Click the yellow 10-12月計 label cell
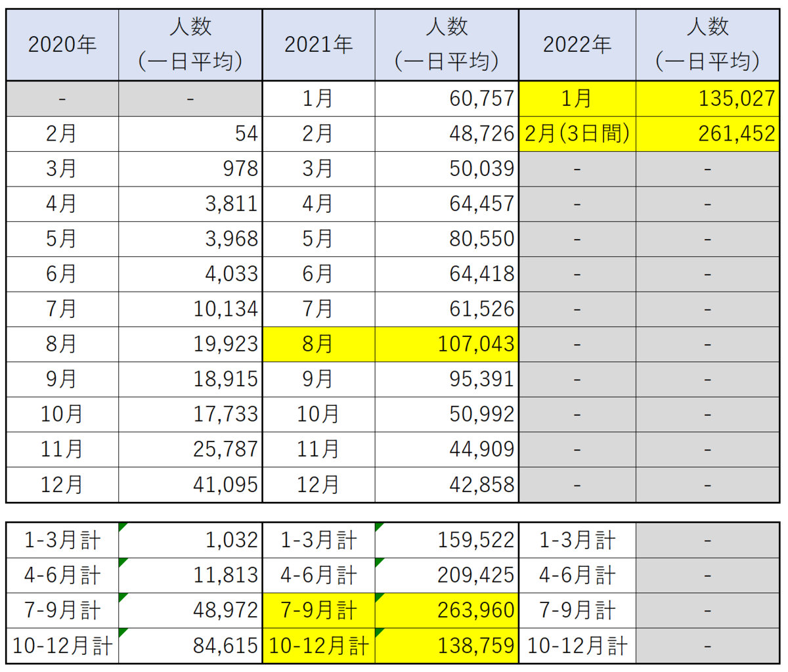Viewport: 788px width, 672px height. click(318, 646)
